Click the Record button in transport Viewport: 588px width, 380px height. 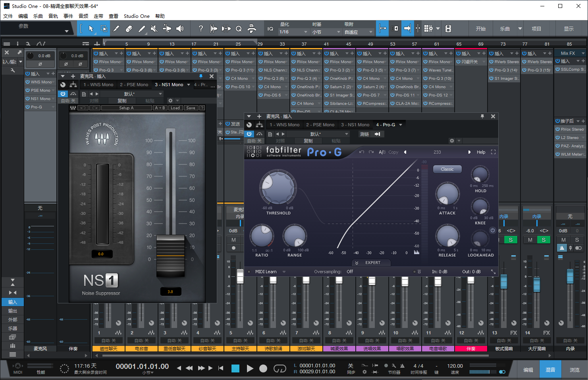pyautogui.click(x=263, y=368)
